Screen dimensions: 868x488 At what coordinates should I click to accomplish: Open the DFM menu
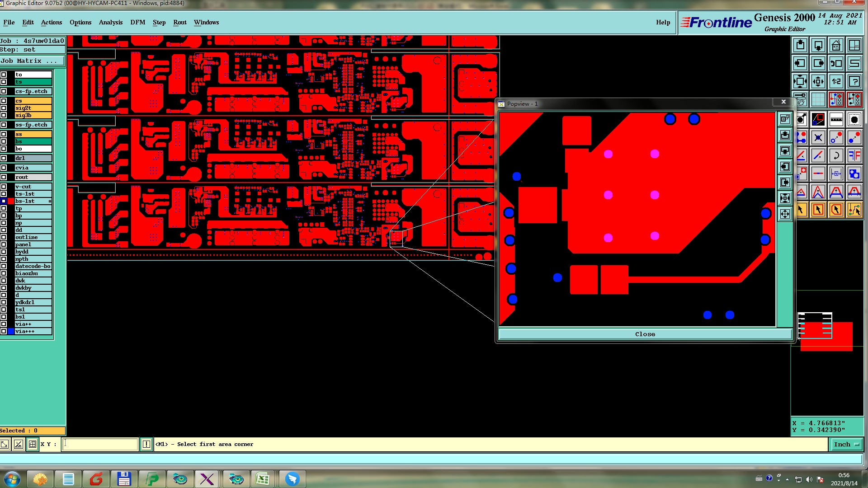pyautogui.click(x=137, y=22)
